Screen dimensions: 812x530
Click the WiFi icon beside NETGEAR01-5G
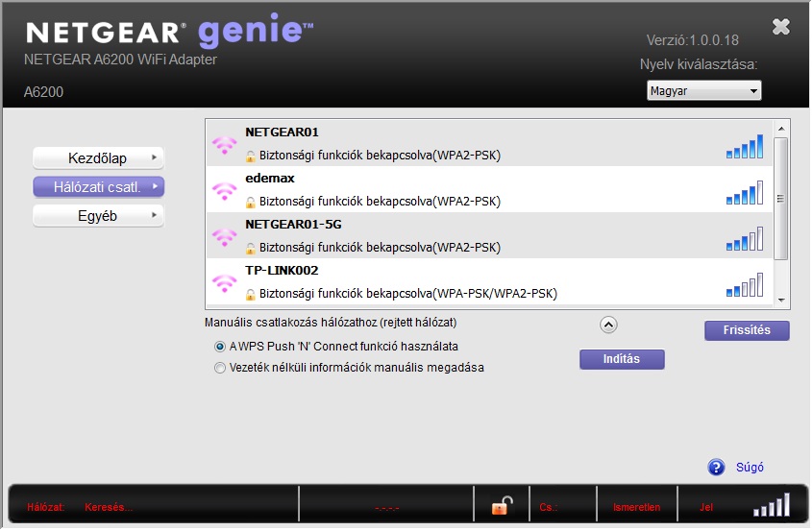click(x=224, y=237)
